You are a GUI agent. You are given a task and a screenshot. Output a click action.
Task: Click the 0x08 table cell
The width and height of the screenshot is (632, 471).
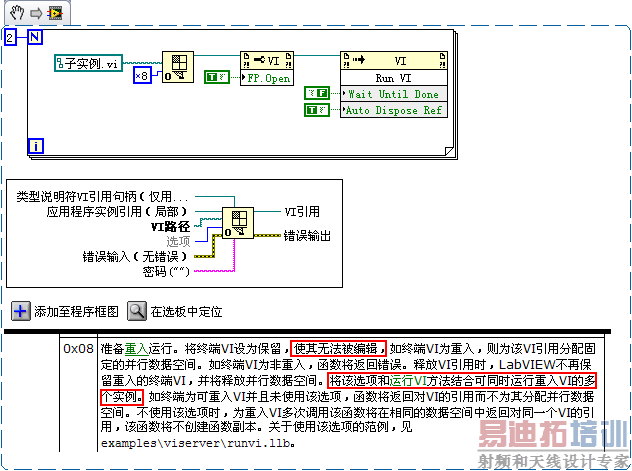[x=78, y=349]
